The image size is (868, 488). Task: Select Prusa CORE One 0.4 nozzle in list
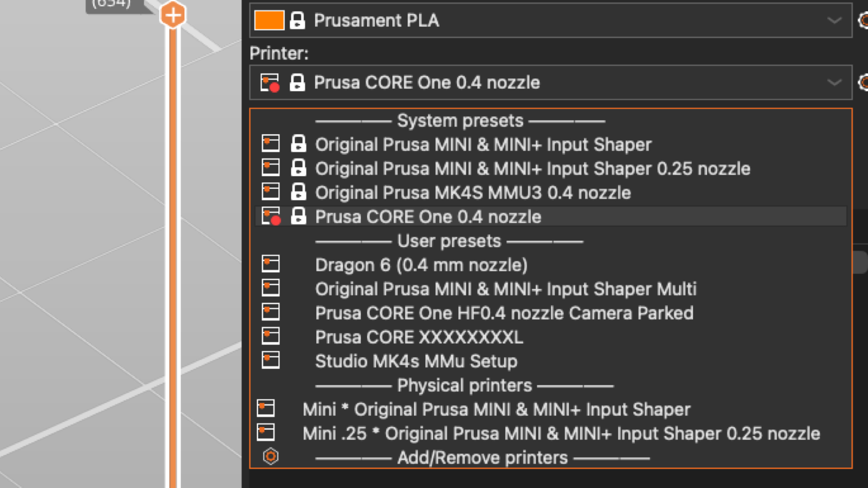point(551,216)
